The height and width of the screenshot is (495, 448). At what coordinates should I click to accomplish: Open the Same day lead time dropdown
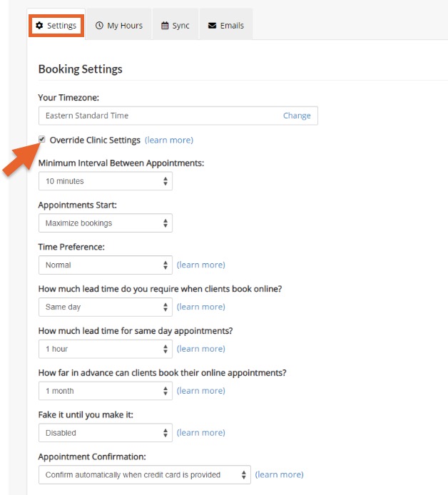[106, 307]
